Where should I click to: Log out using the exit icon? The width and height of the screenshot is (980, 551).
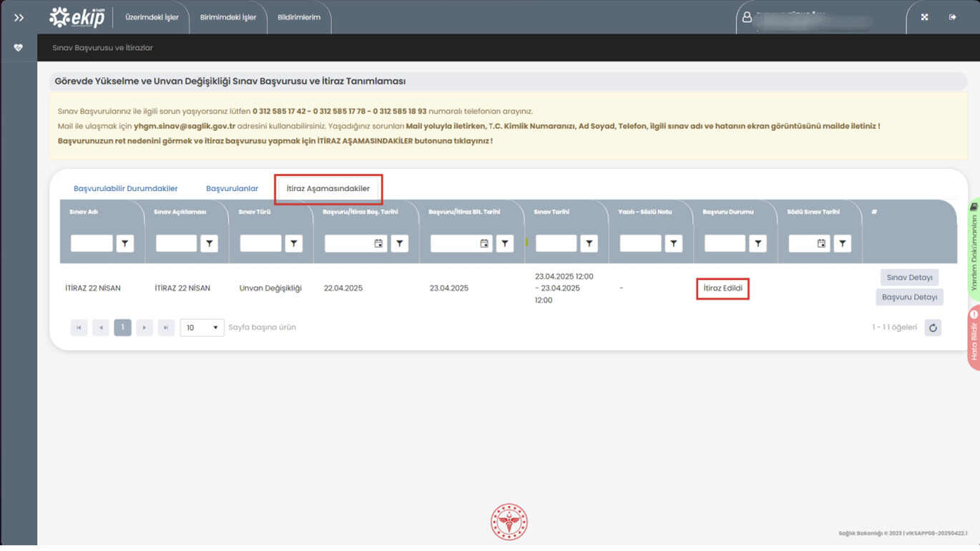952,17
